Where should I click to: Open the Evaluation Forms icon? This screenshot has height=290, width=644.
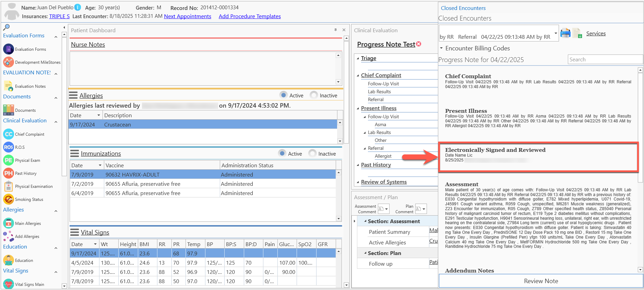click(x=8, y=49)
